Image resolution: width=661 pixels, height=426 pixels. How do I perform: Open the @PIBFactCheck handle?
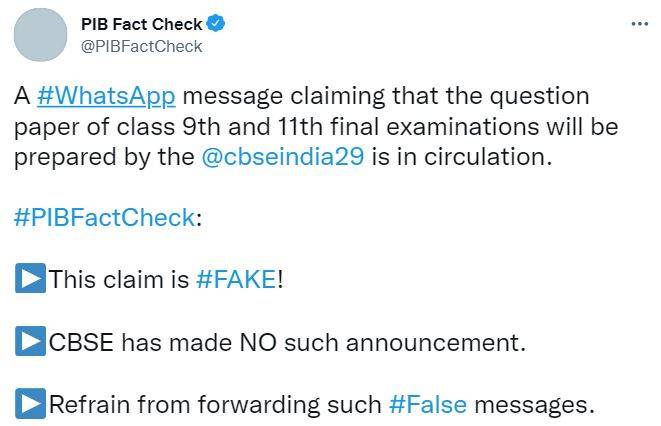pyautogui.click(x=140, y=46)
